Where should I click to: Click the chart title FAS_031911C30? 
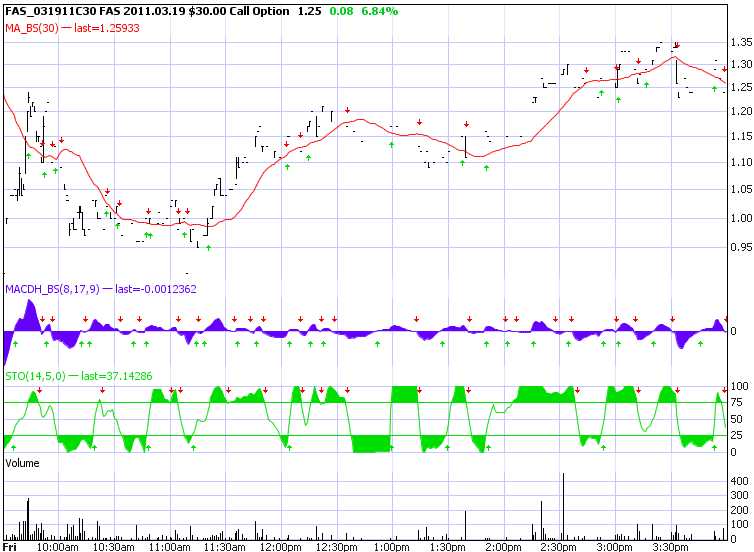(x=48, y=11)
